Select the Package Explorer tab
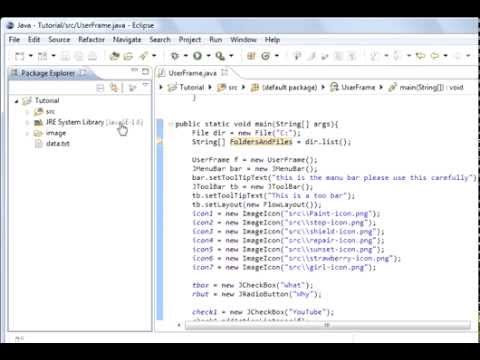Viewport: 480px width, 360px height. pos(48,73)
